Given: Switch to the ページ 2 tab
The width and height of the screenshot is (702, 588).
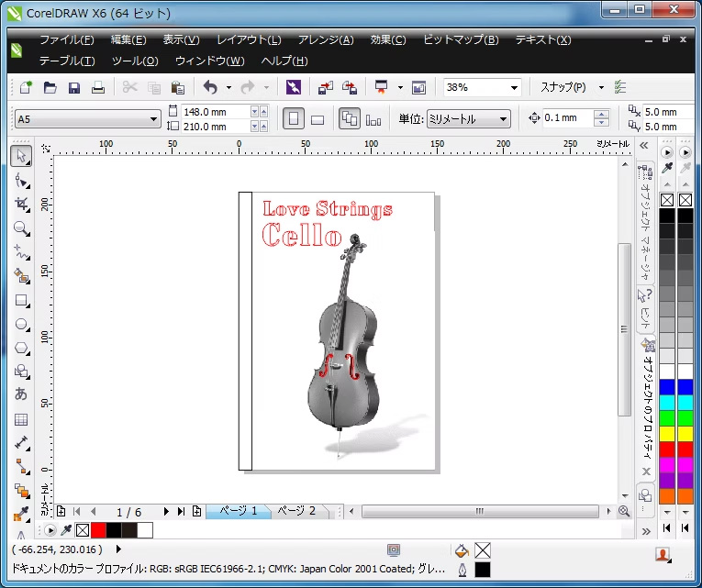Looking at the screenshot, I should [296, 511].
